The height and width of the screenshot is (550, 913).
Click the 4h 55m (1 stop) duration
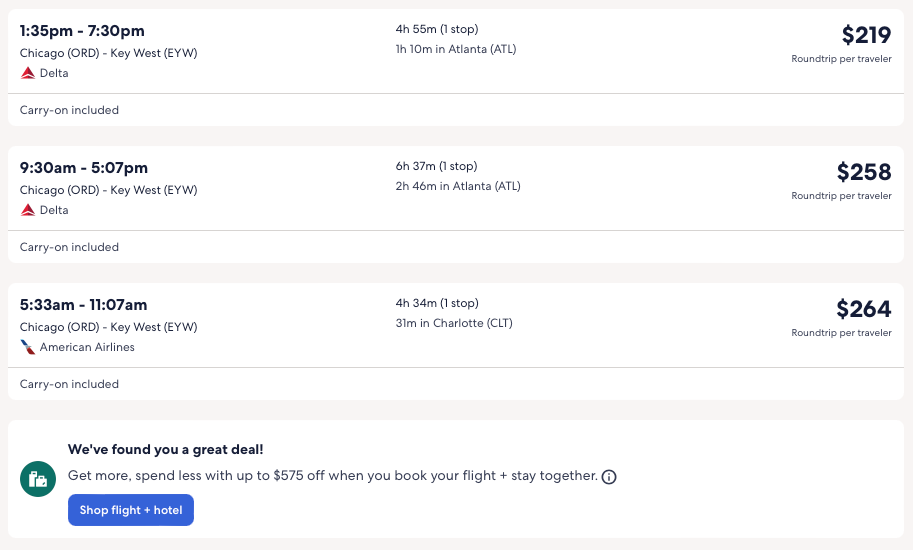click(437, 29)
